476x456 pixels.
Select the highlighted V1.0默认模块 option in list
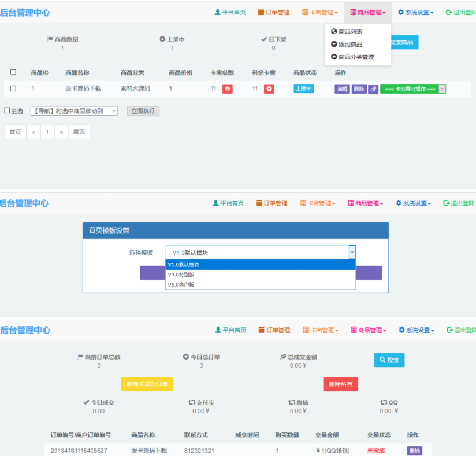(261, 265)
